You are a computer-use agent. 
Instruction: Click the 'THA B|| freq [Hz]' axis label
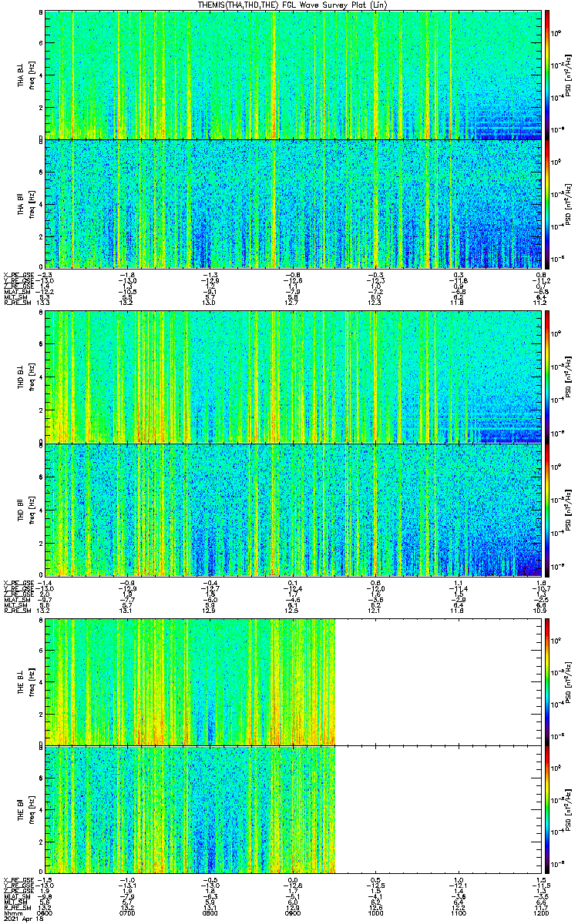(26, 204)
